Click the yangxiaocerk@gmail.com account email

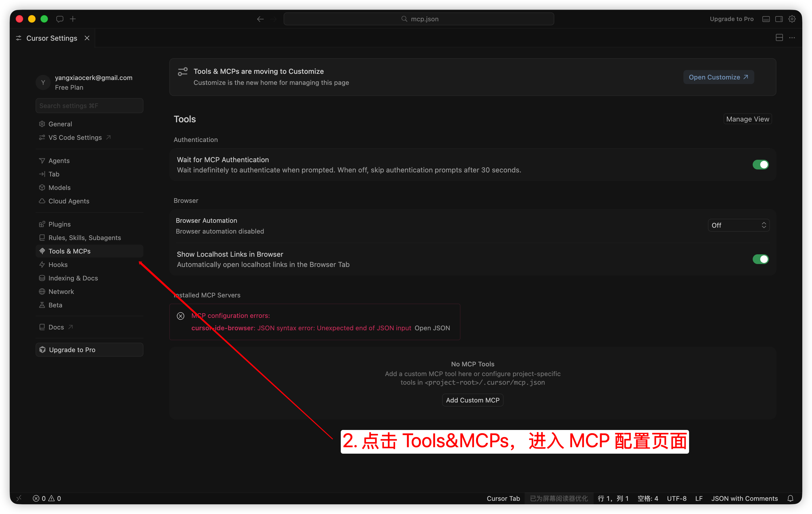click(94, 78)
